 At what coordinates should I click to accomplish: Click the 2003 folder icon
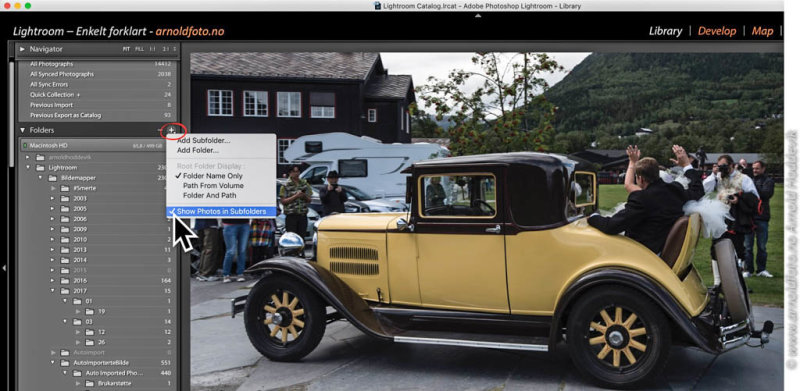tap(65, 199)
